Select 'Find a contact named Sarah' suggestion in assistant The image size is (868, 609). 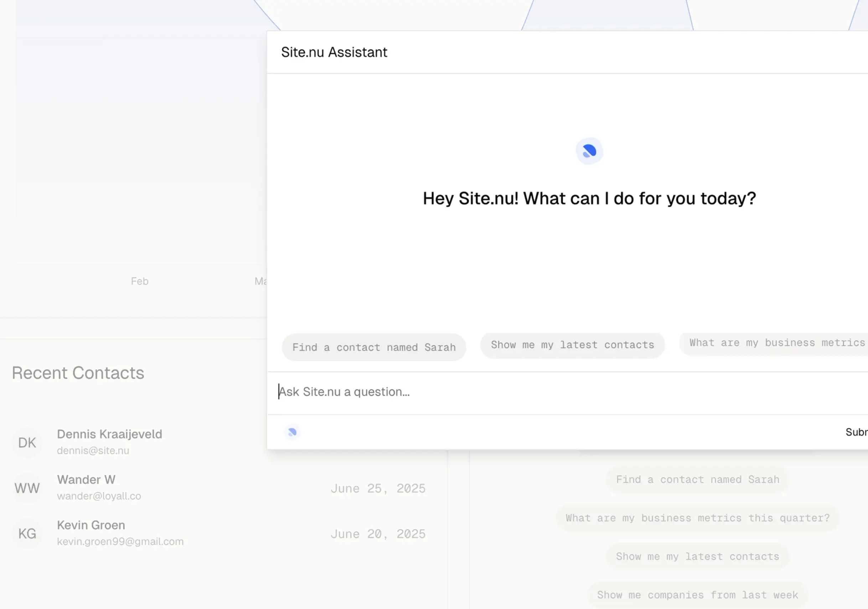(373, 347)
